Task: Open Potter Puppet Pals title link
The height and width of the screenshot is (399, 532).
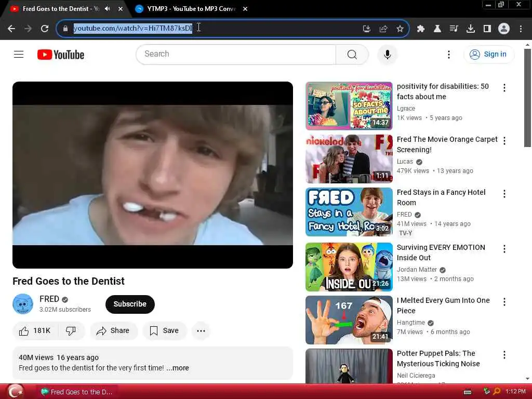Action: point(438,358)
